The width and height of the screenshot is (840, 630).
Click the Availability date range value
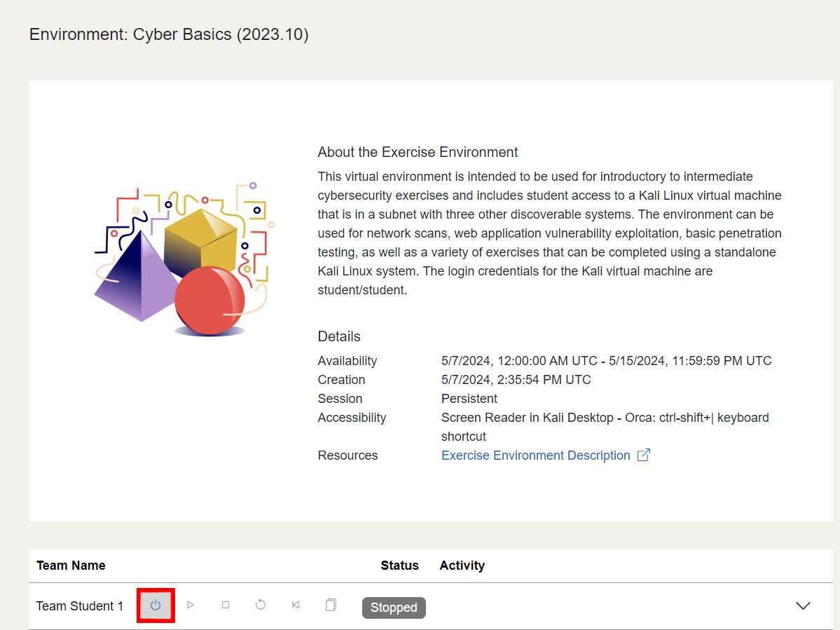point(607,360)
